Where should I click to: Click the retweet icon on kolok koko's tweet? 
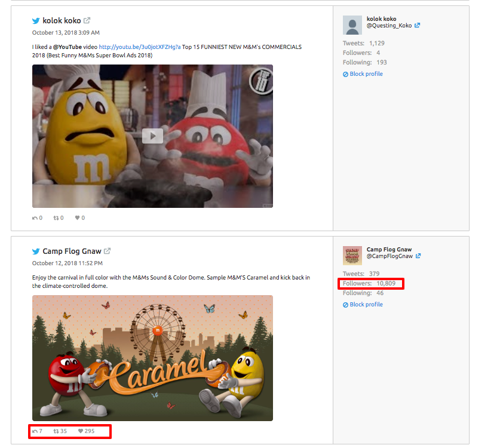[56, 217]
